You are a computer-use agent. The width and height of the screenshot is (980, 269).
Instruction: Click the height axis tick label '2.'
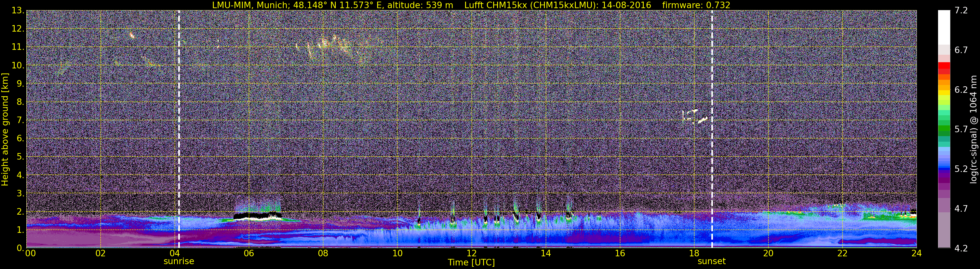tap(20, 211)
